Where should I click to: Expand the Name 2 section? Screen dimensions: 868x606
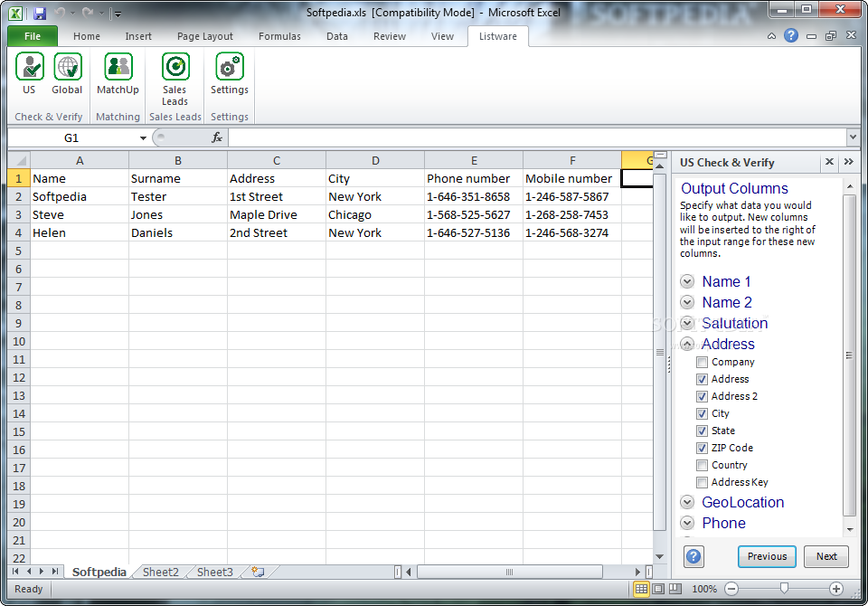coord(687,302)
